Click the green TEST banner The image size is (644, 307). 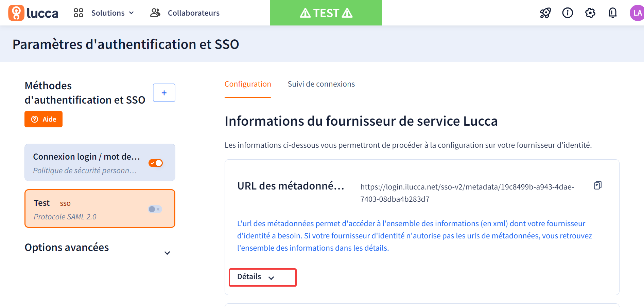326,13
